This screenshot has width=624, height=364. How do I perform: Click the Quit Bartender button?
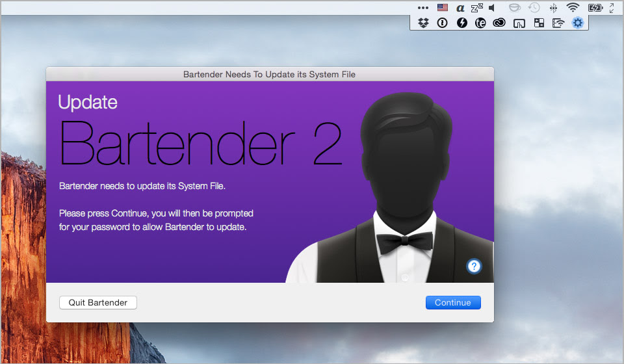pos(98,302)
